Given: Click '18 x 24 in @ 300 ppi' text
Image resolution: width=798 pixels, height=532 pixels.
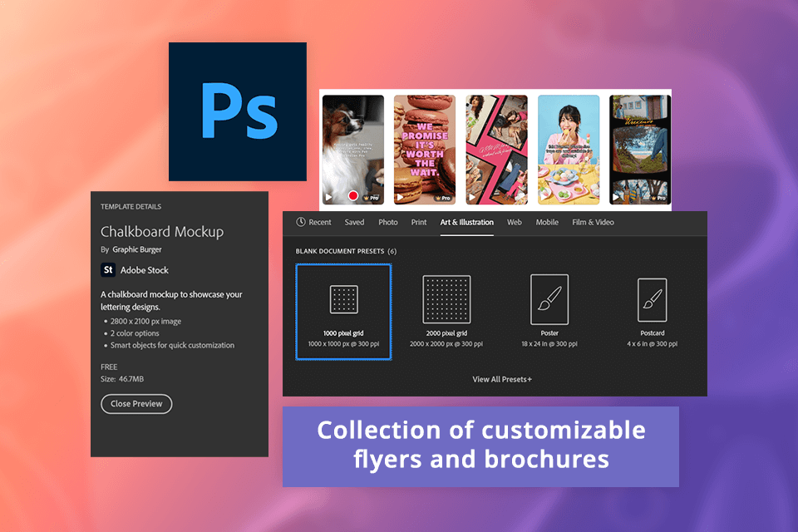Looking at the screenshot, I should 549,344.
